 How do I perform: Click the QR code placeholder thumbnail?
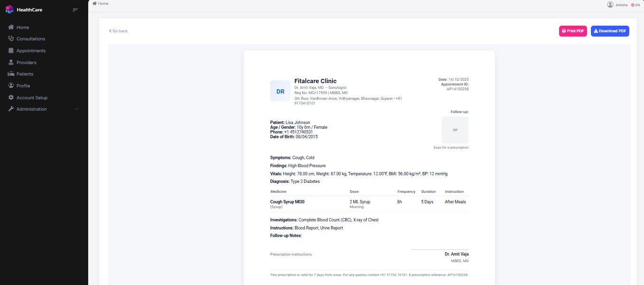pos(455,130)
